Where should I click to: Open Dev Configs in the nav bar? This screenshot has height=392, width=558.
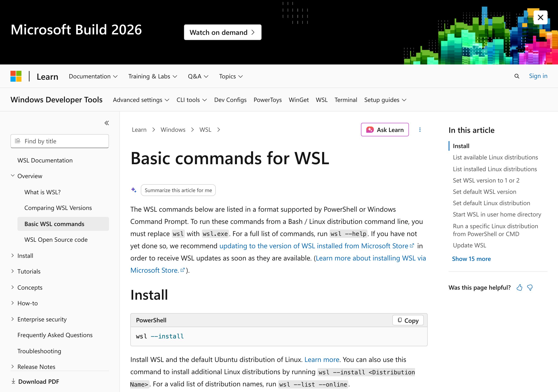pos(230,100)
